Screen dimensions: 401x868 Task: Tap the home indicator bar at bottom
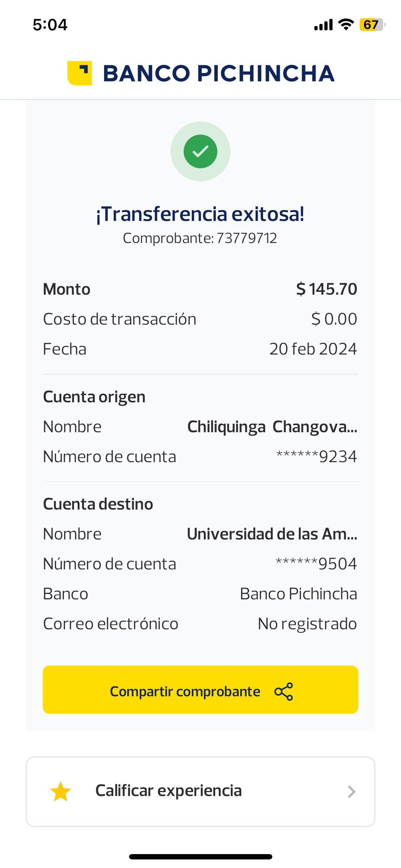200,857
